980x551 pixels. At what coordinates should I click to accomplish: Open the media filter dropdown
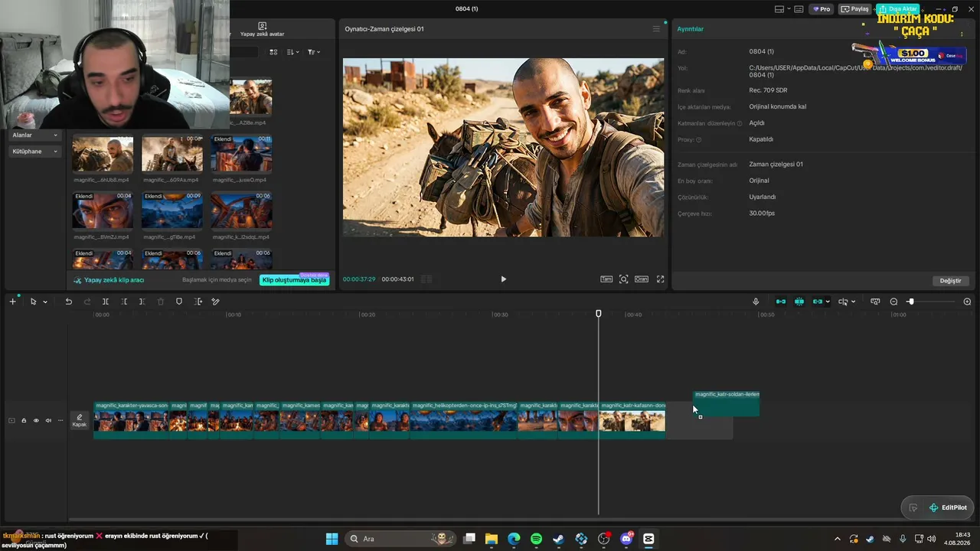coord(314,52)
